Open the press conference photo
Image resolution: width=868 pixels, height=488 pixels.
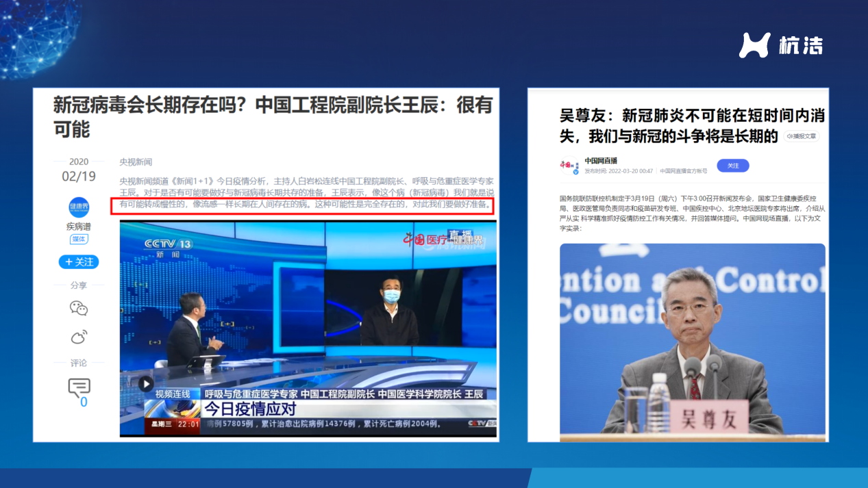(692, 339)
